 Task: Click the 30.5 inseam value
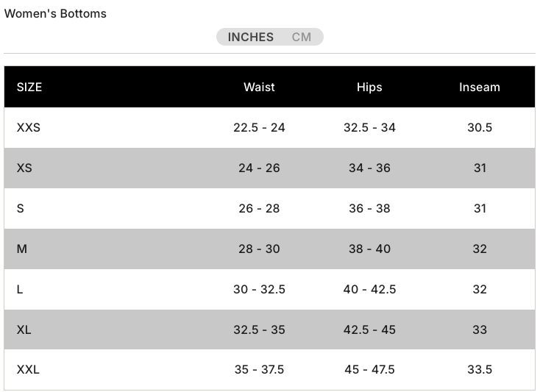tap(480, 127)
